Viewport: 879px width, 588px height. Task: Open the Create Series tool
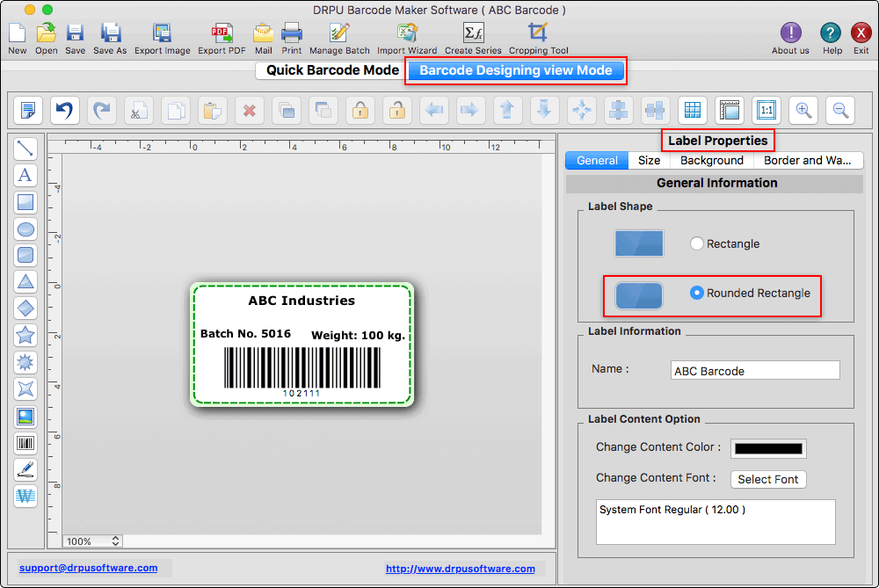[x=473, y=38]
